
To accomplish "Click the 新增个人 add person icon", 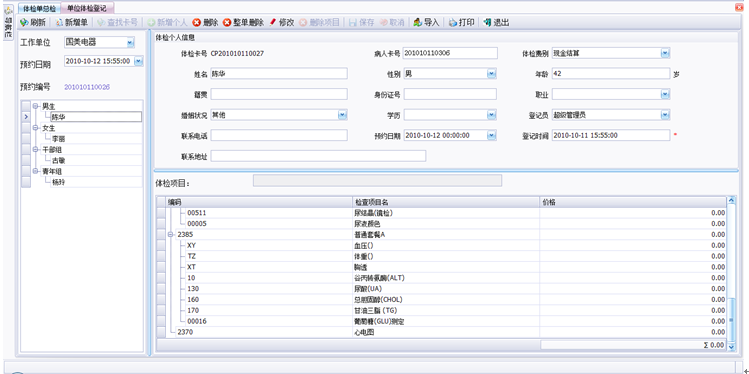I will pos(151,22).
